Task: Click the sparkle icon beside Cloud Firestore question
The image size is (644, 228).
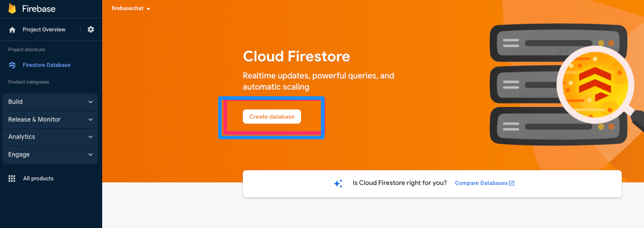Action: 338,183
